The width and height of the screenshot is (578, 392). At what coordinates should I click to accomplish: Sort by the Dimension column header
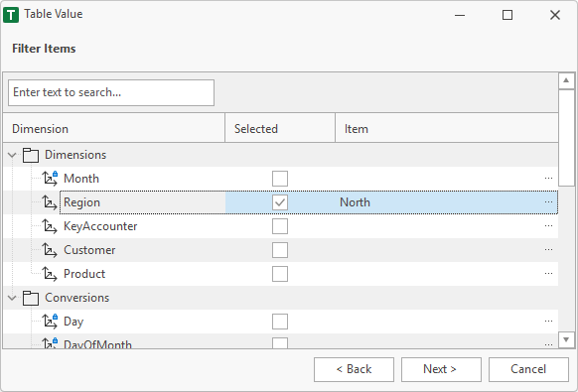(x=114, y=129)
